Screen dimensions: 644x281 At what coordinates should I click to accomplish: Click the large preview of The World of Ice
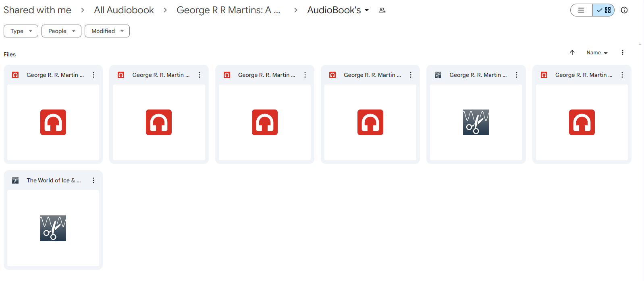(53, 228)
